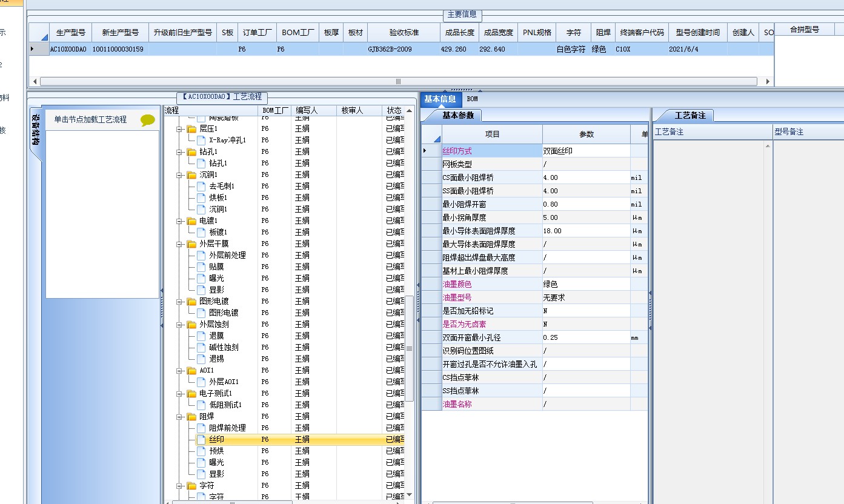Select the AC10X00DA0 row in main info grid

pos(401,49)
